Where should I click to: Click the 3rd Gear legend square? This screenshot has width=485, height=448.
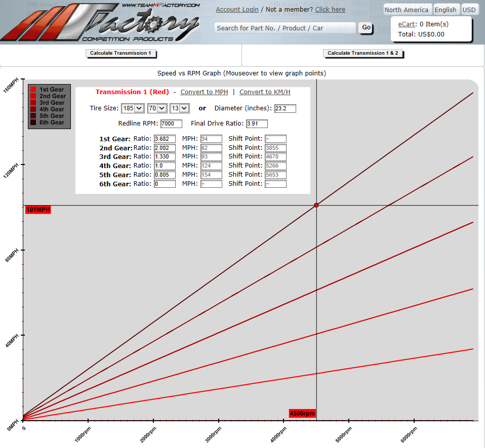pyautogui.click(x=33, y=102)
